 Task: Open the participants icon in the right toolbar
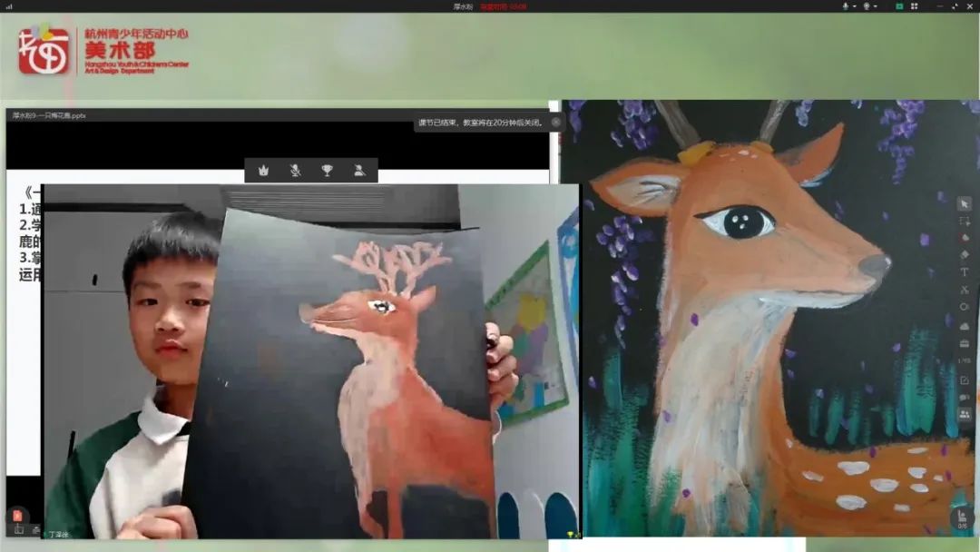964,414
